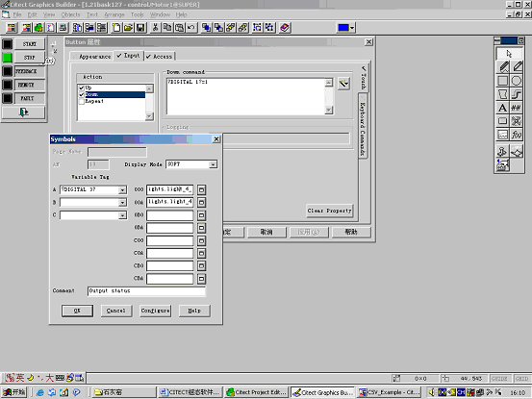Browse symbol for last state row
This screenshot has width=532, height=399.
coord(201,279)
